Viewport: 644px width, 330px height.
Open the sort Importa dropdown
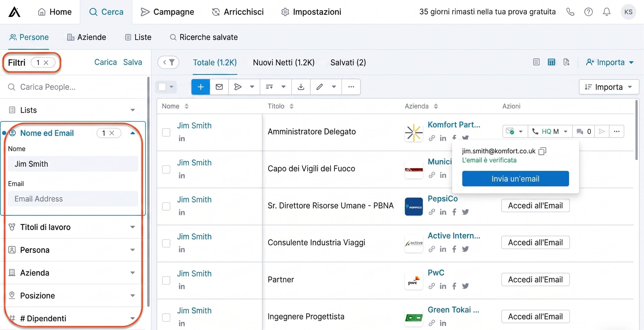click(609, 87)
